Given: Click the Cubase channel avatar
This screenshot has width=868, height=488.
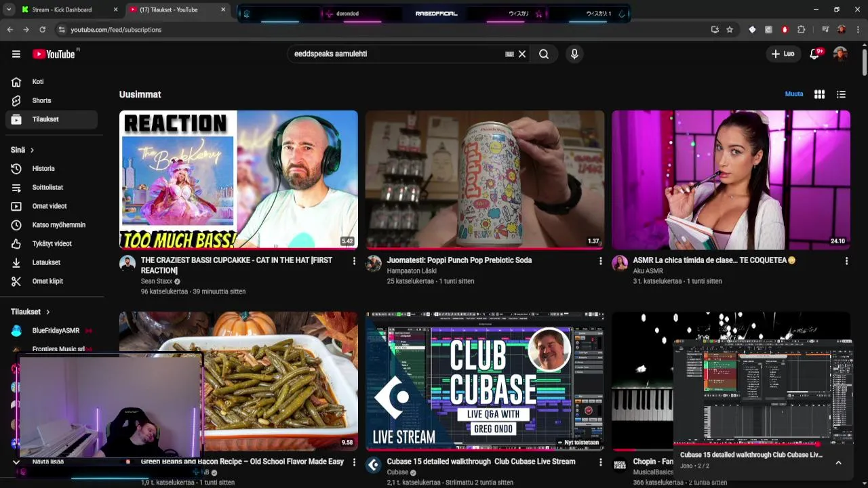Looking at the screenshot, I should pos(374,465).
